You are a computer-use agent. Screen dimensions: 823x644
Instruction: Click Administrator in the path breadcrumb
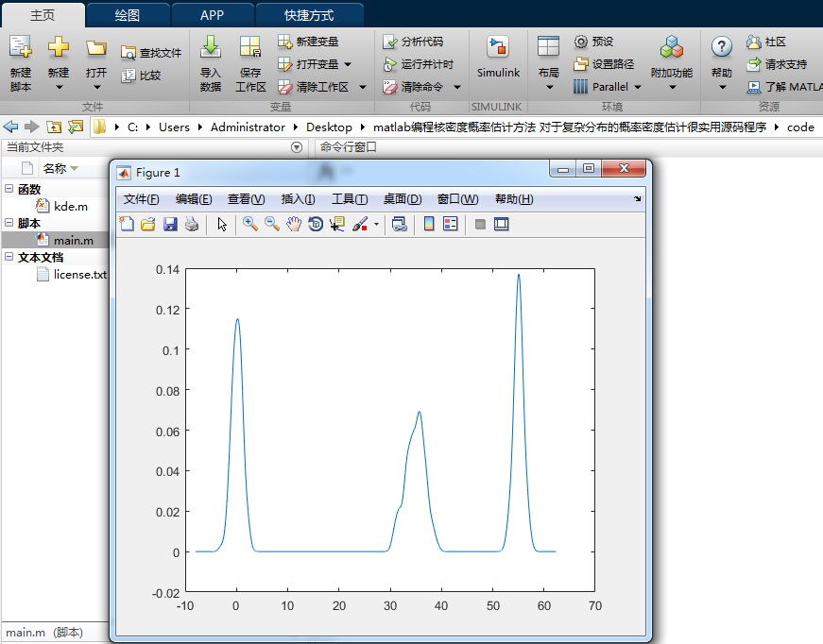(248, 127)
